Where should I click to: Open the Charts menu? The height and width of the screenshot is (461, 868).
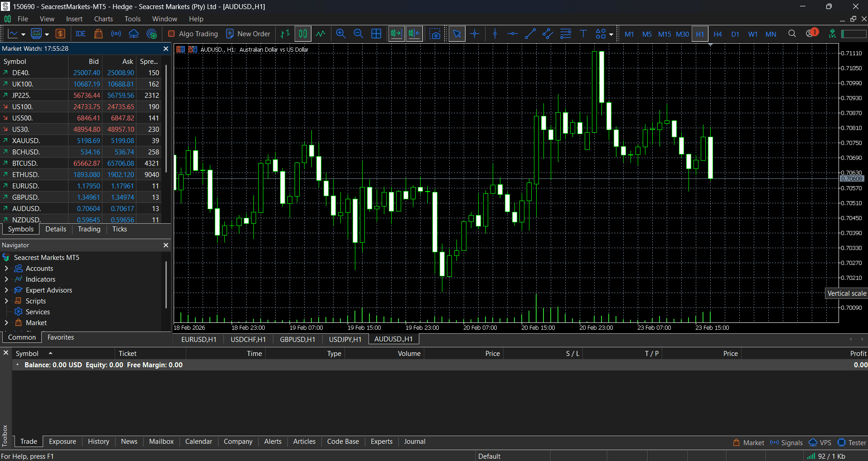tap(103, 19)
